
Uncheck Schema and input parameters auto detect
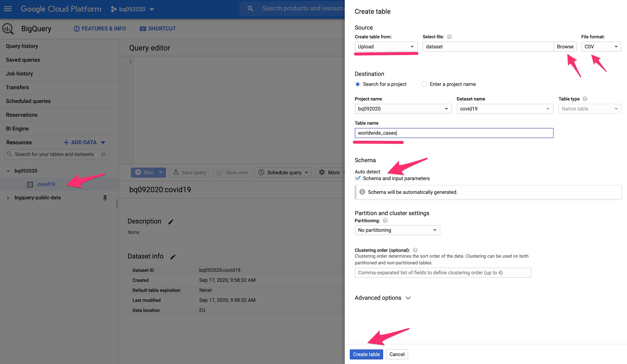tap(358, 178)
